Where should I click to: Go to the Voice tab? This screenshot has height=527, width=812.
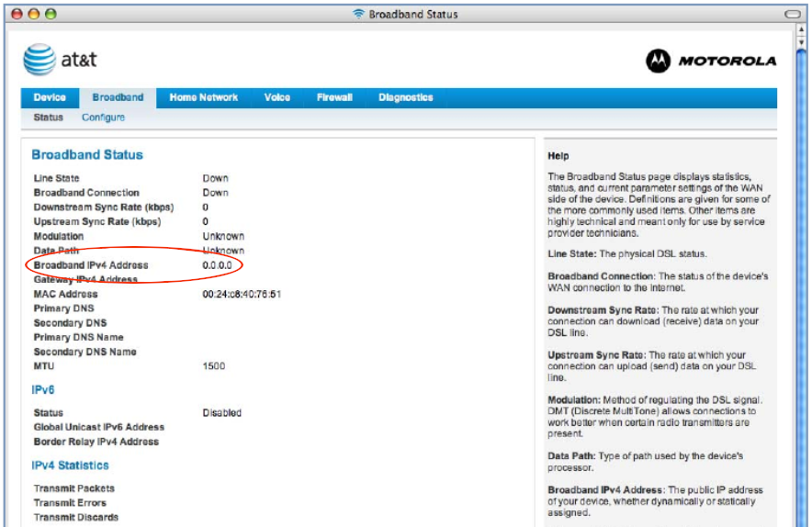pyautogui.click(x=276, y=97)
